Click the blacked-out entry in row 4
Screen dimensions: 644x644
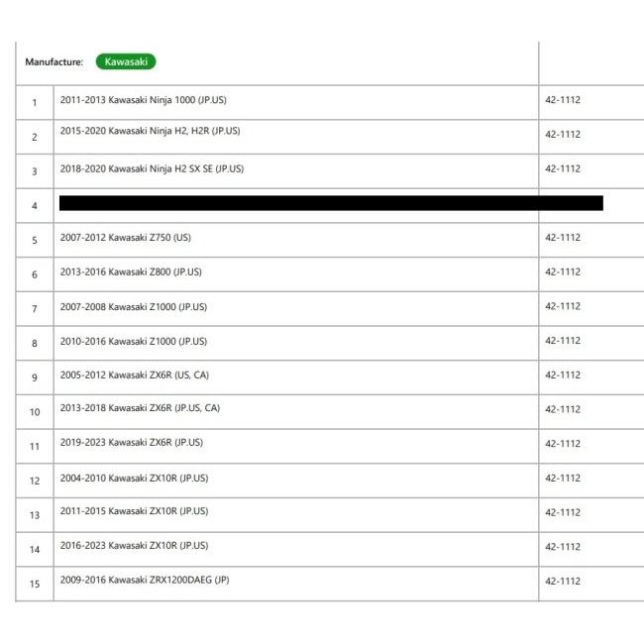pyautogui.click(x=331, y=204)
